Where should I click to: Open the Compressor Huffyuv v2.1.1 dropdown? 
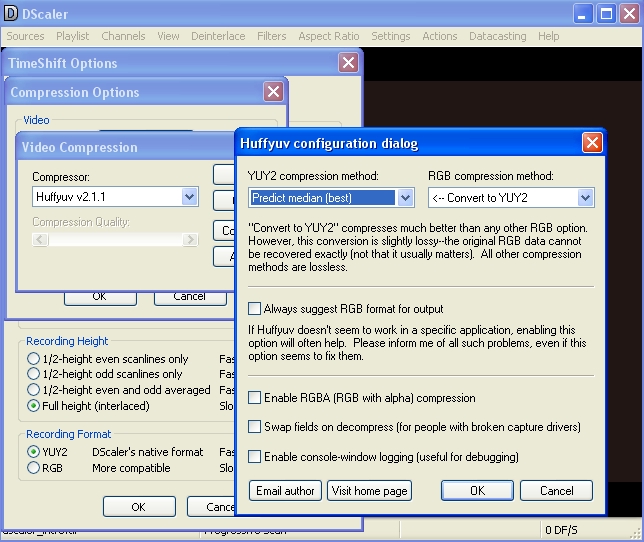190,197
